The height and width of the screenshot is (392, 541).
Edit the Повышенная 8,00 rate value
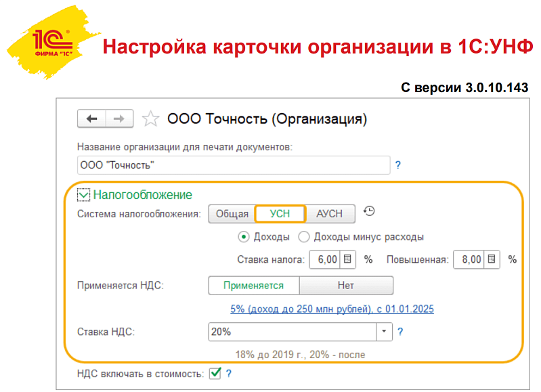(x=469, y=259)
